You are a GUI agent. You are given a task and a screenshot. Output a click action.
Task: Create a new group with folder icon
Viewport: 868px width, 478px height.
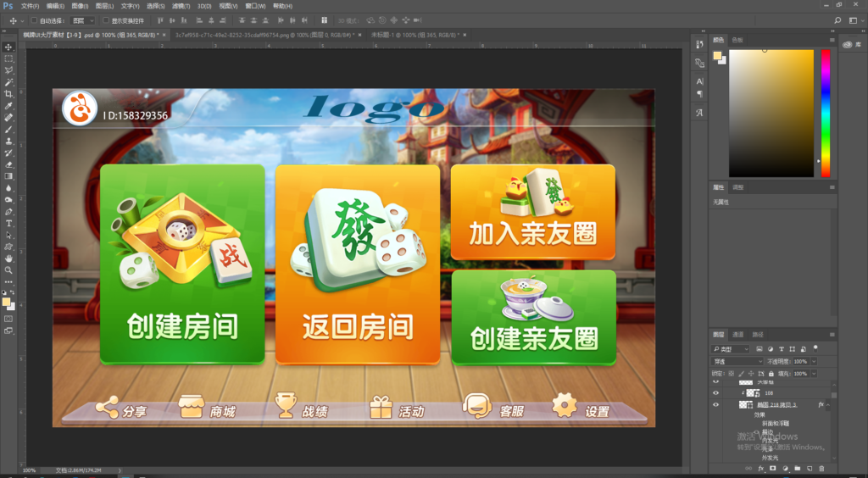point(798,468)
